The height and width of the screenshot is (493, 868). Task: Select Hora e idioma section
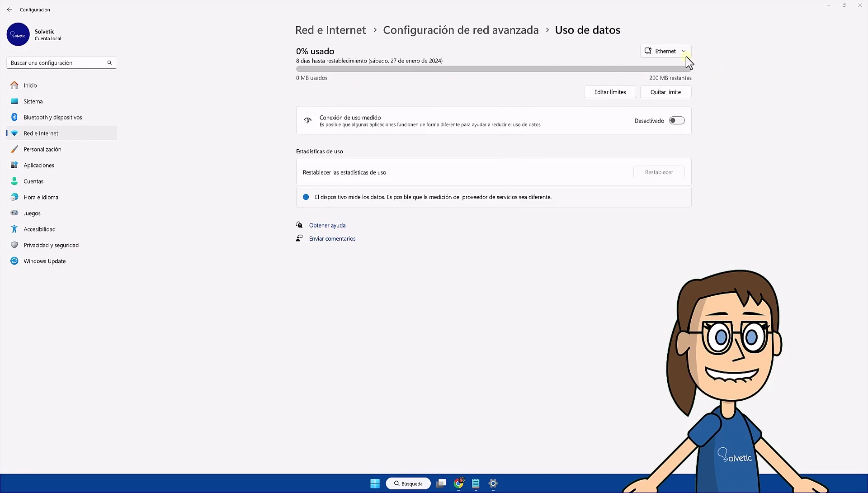61,197
